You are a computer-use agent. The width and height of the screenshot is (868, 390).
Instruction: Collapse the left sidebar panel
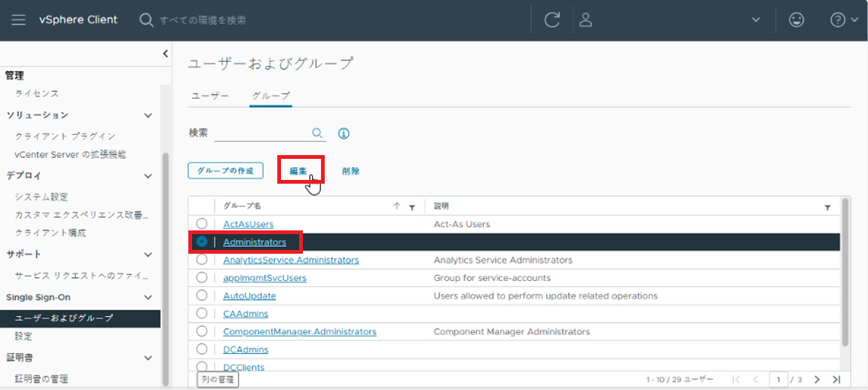[x=165, y=53]
